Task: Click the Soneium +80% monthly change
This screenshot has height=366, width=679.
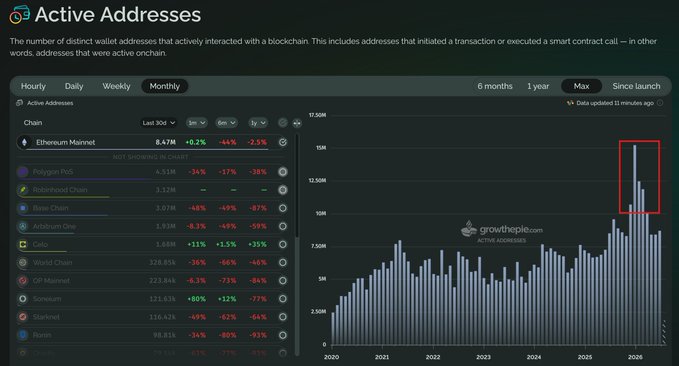Action: pos(197,299)
